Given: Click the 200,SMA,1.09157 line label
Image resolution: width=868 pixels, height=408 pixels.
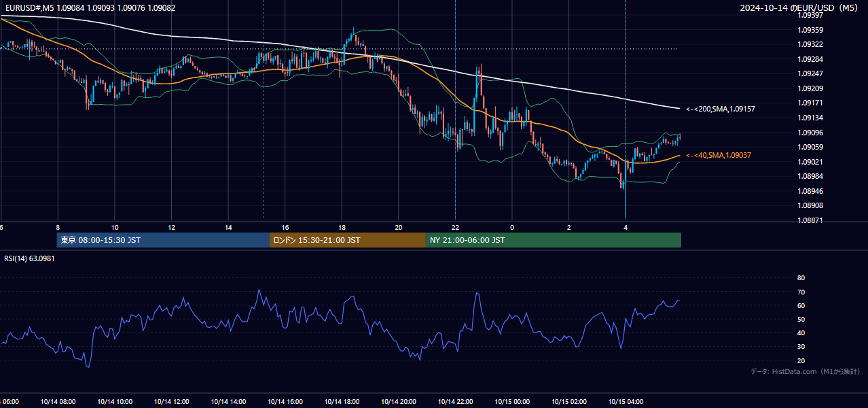Looking at the screenshot, I should pos(720,109).
